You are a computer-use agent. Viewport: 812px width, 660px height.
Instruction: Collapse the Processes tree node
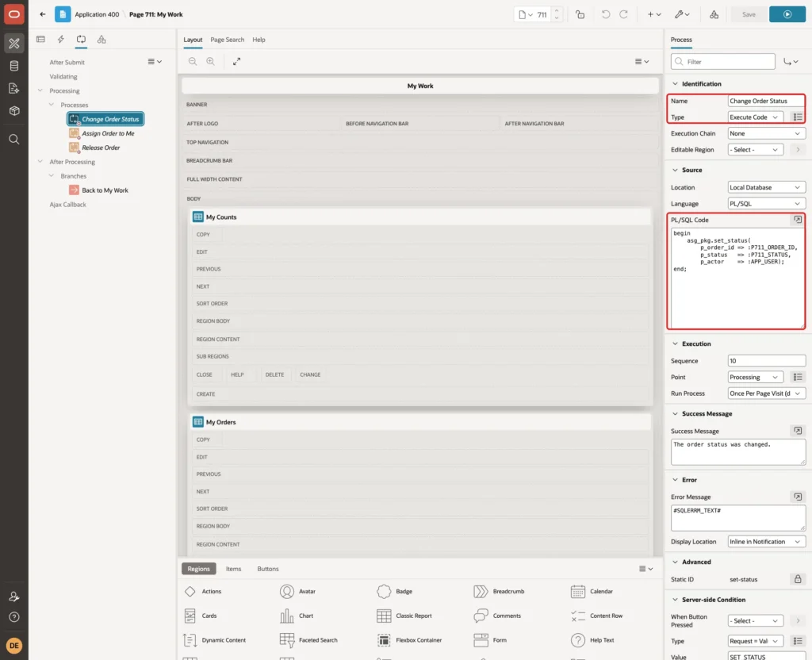pos(52,105)
